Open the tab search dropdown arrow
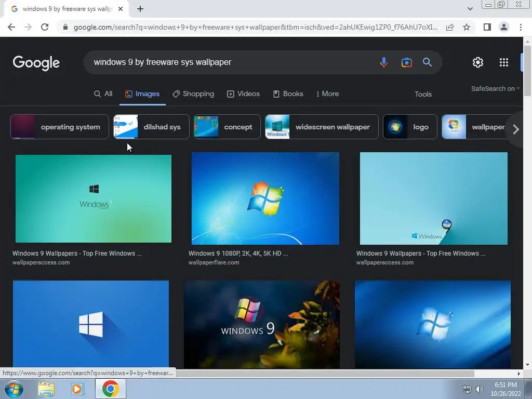 [x=470, y=9]
